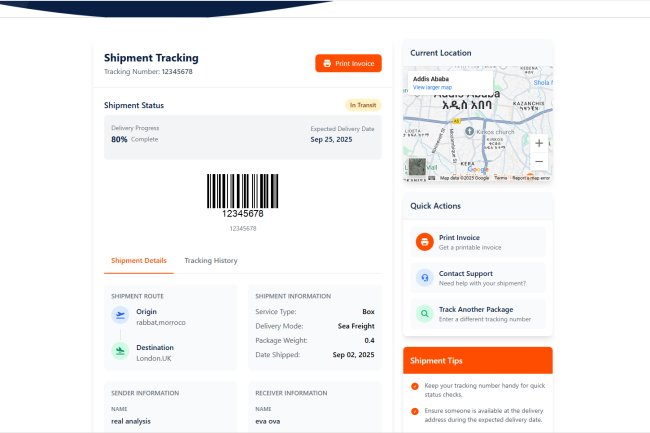650x433 pixels.
Task: Click the Sea Freight delivery mode value
Action: click(x=356, y=326)
